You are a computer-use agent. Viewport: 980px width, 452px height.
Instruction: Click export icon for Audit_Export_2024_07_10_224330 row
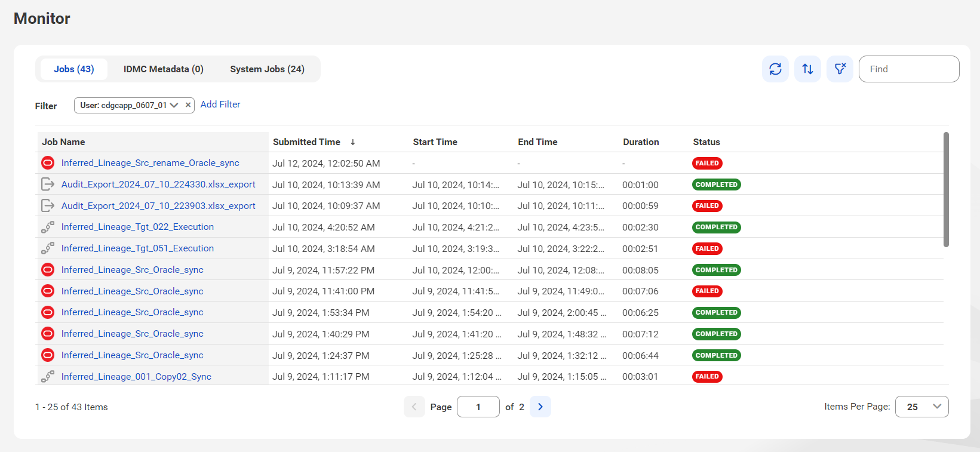(48, 185)
